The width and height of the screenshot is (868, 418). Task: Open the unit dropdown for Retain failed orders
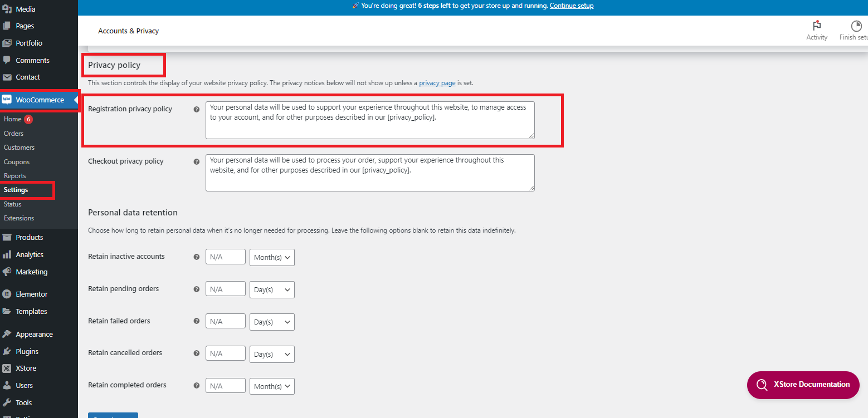click(x=272, y=322)
